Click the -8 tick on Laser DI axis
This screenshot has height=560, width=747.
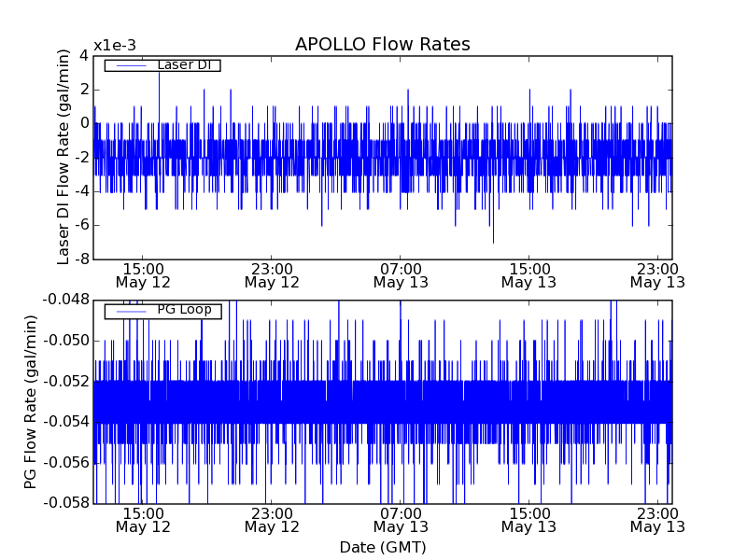pos(82,259)
